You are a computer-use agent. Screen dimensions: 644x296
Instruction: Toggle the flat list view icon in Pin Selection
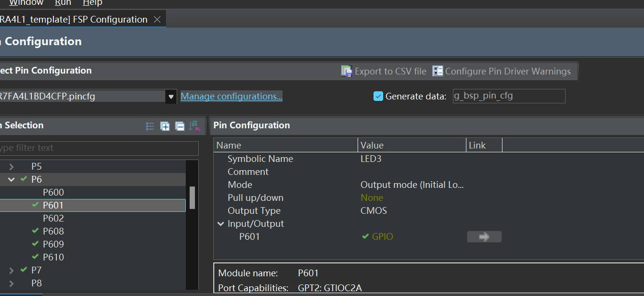click(150, 126)
